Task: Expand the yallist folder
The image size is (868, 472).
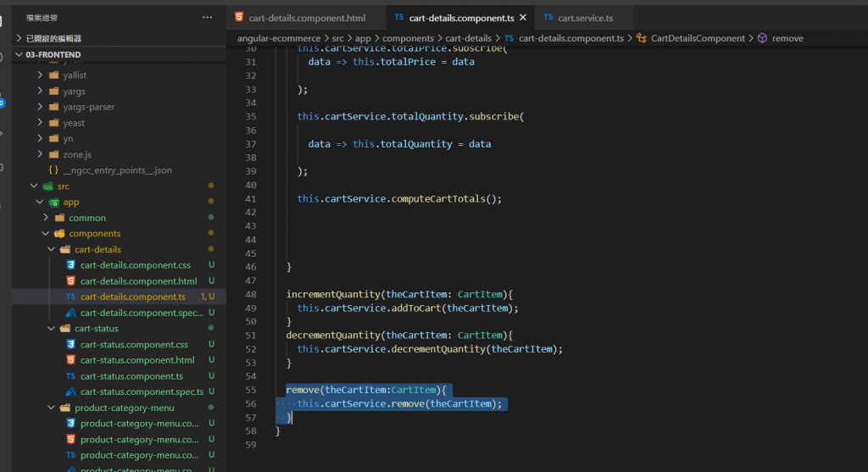Action: tap(40, 75)
